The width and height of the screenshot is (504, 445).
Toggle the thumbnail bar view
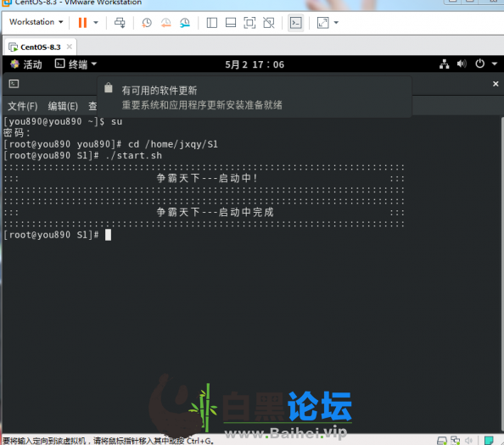point(231,23)
